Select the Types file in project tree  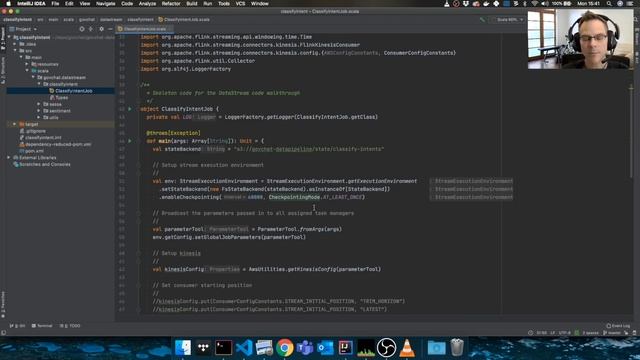tap(59, 98)
